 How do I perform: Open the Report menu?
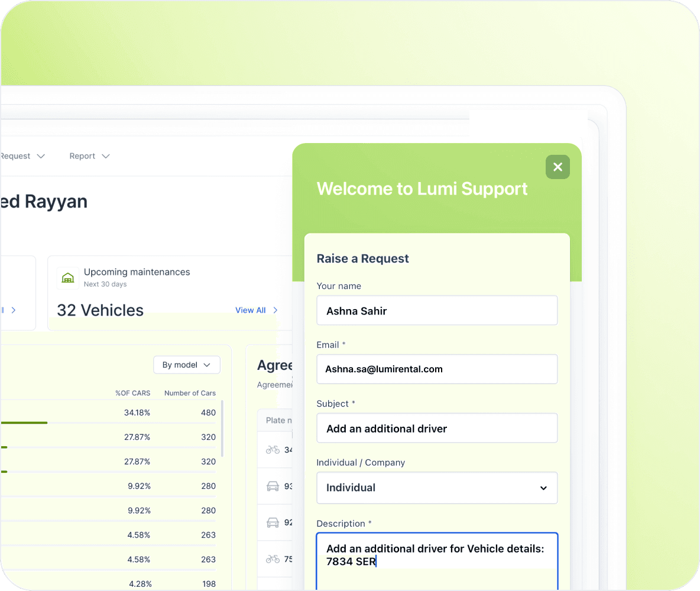[x=89, y=156]
